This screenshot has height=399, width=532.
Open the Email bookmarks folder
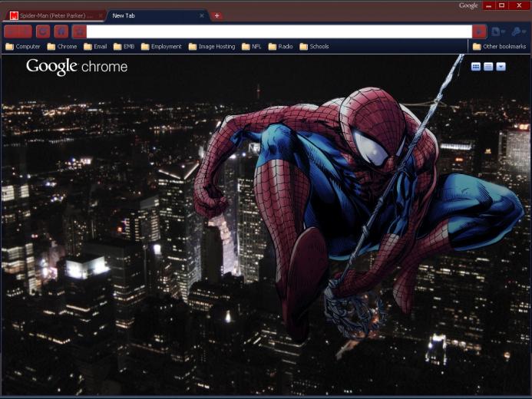tap(95, 47)
